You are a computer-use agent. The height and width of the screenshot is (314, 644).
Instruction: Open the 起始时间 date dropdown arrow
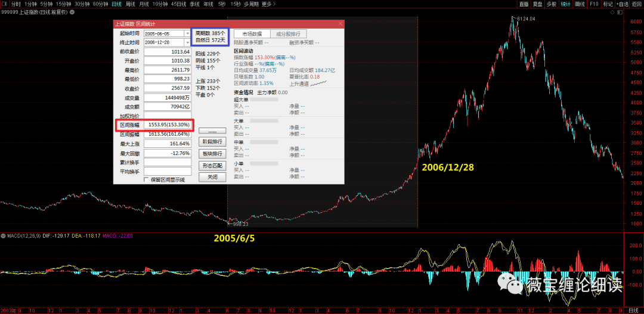pos(188,33)
